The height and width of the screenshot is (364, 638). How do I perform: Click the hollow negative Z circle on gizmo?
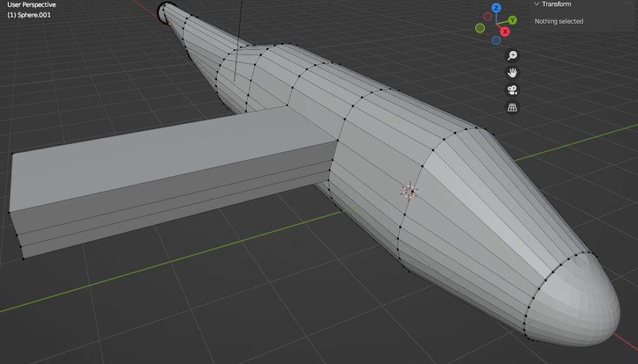(496, 40)
